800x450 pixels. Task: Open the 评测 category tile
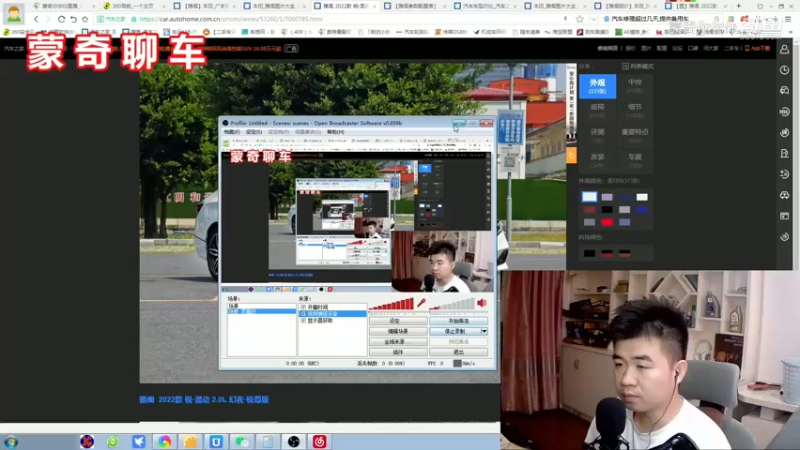(597, 135)
